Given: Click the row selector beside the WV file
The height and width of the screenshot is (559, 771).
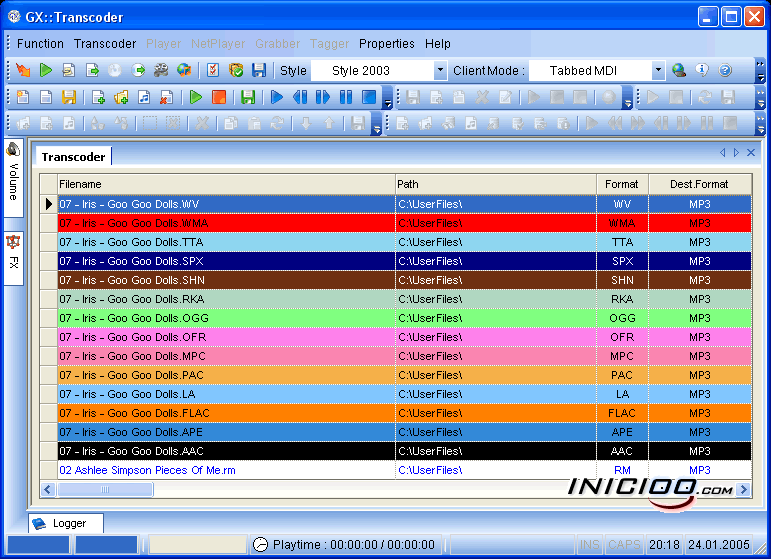Looking at the screenshot, I should pos(48,204).
